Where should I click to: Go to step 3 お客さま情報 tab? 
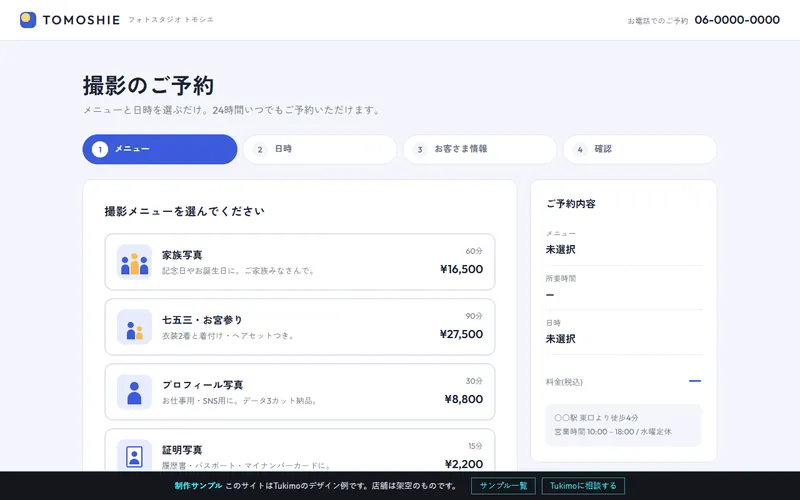click(x=480, y=149)
